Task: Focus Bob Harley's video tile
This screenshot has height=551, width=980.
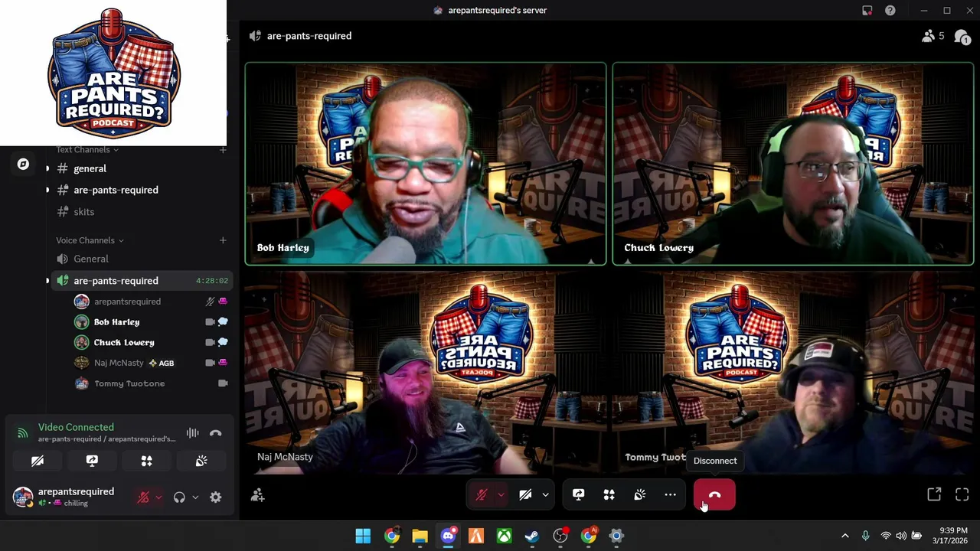Action: click(x=426, y=164)
